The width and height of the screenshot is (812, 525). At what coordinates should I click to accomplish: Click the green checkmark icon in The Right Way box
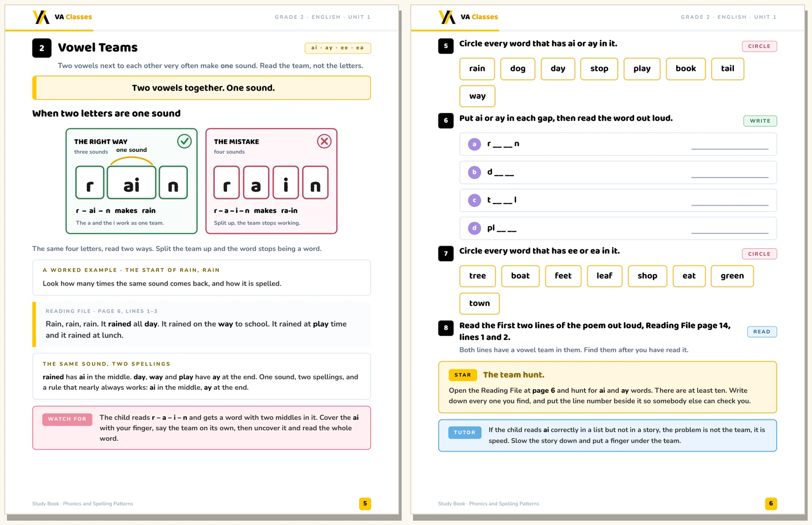coord(184,141)
